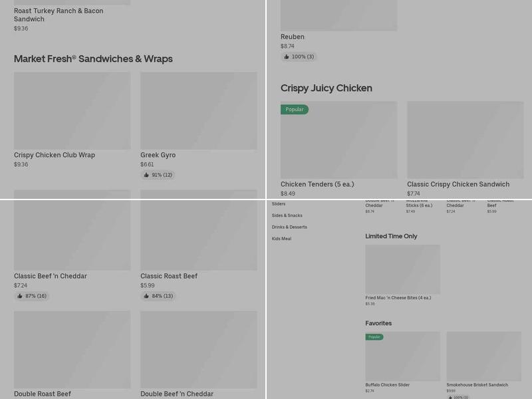Open the Classic Crispy Chicken Sandwich photo
The height and width of the screenshot is (399, 532).
click(x=465, y=140)
